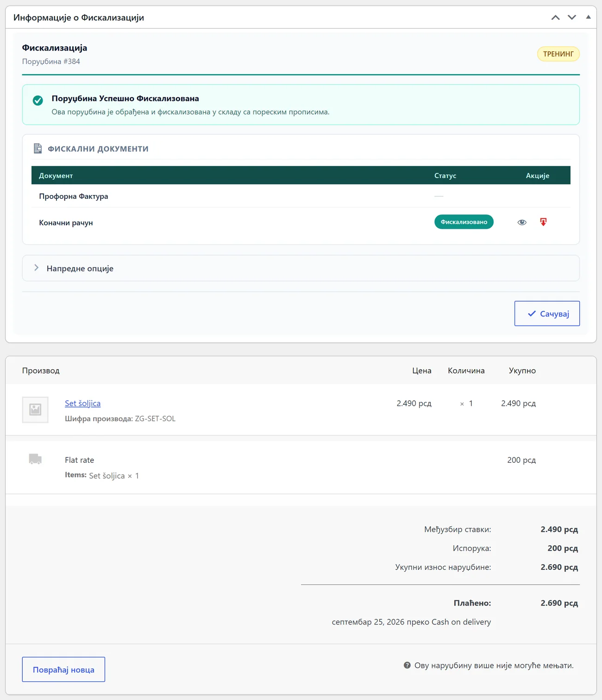Move the Информације о Фискализацији panel down
602x700 pixels.
pos(572,18)
